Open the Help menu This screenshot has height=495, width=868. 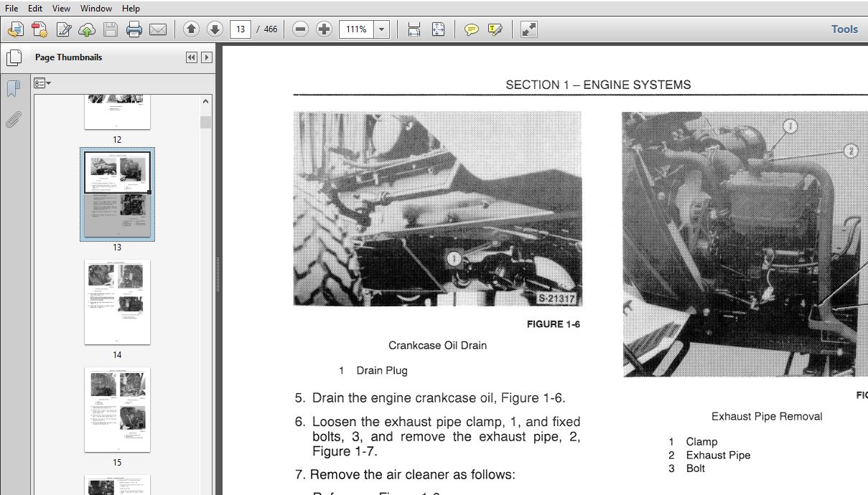131,9
